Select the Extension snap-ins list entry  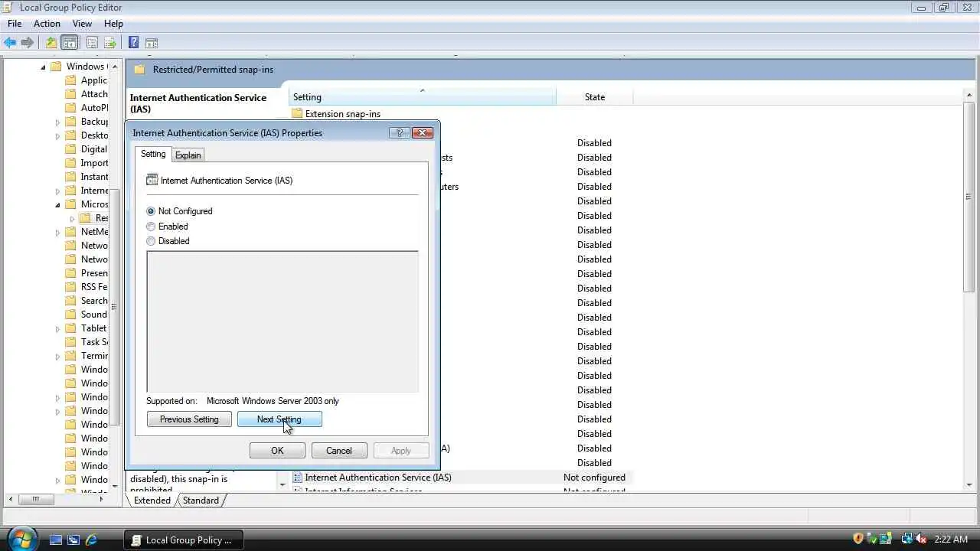pos(343,114)
